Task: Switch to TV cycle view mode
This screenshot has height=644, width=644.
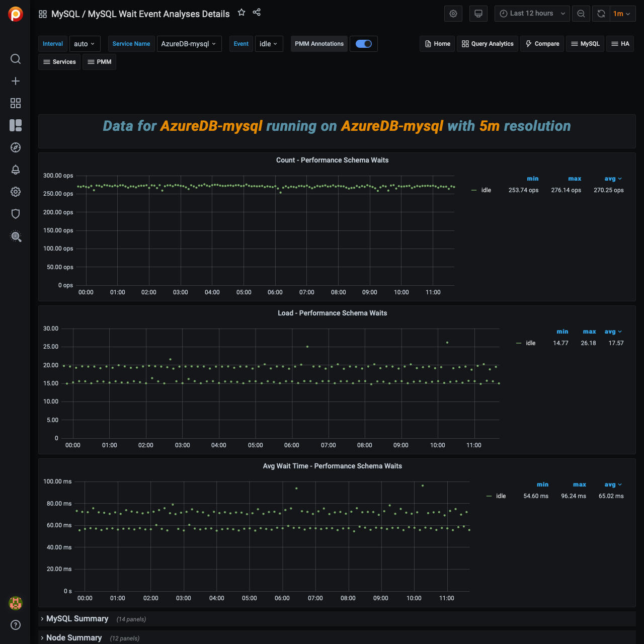Action: click(478, 14)
